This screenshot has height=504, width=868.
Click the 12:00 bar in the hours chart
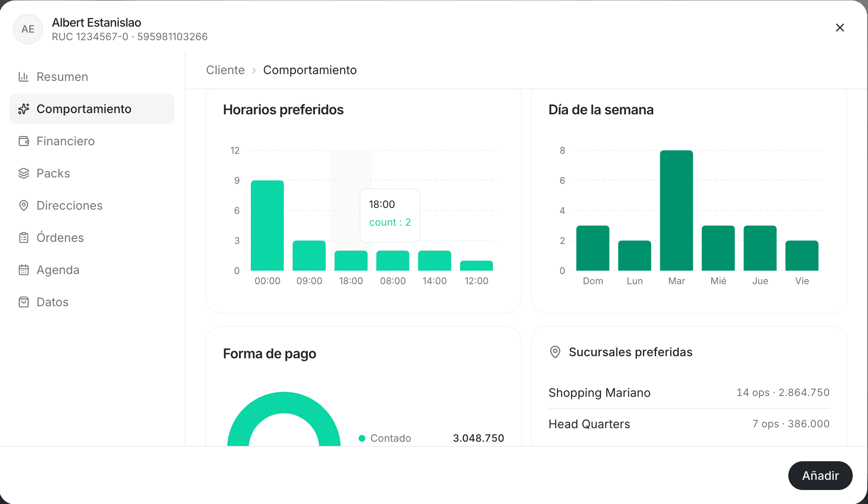coord(476,266)
